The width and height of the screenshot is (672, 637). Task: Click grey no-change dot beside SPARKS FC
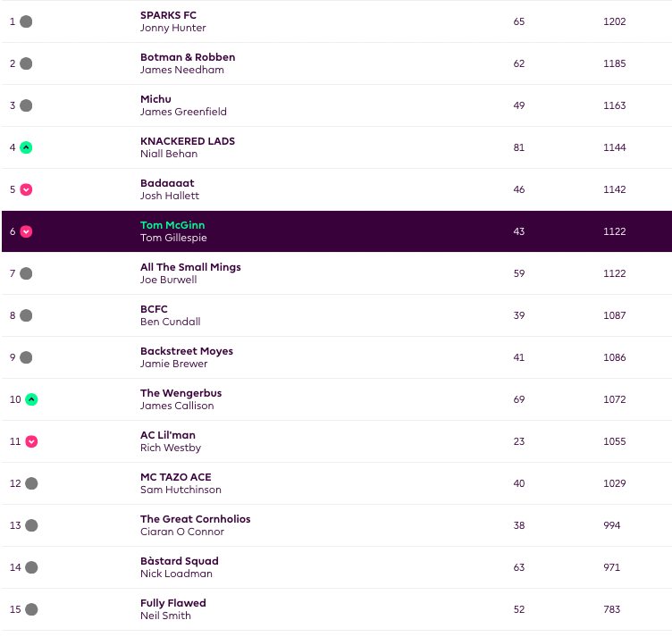[x=26, y=21]
